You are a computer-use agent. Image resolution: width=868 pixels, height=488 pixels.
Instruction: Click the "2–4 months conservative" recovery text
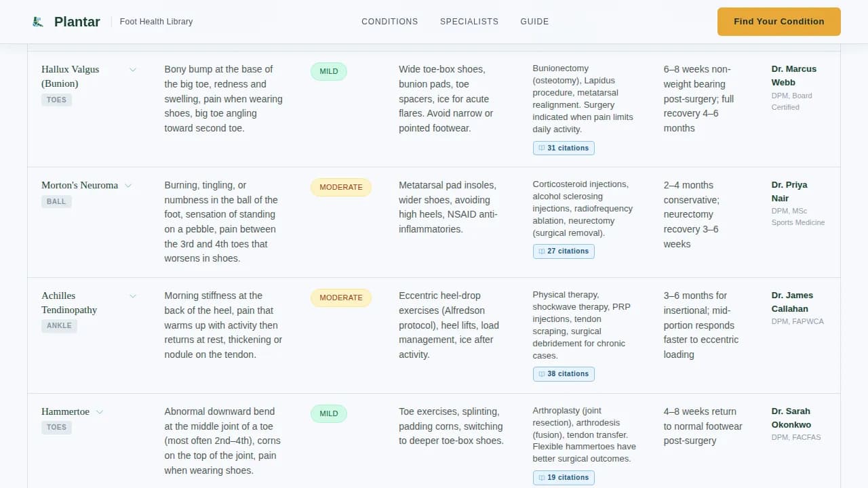[692, 215]
